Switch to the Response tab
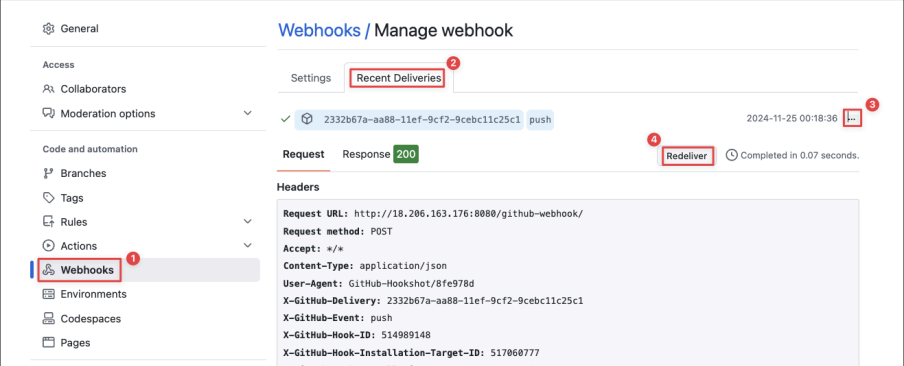This screenshot has width=904, height=366. click(x=381, y=154)
